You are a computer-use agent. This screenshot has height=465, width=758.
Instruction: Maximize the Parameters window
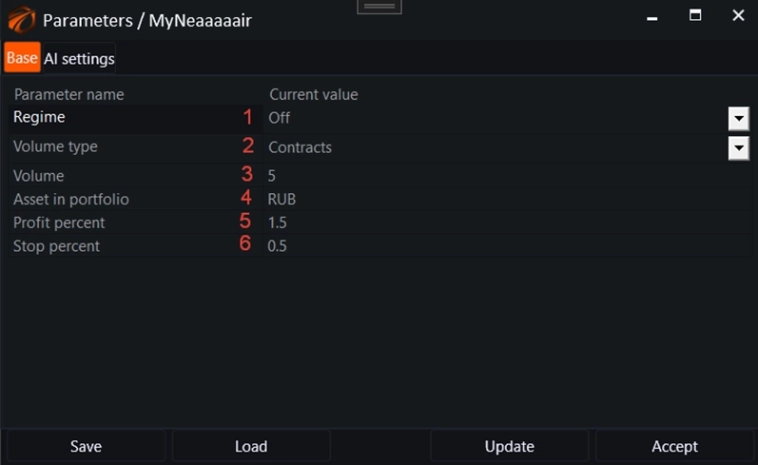click(694, 16)
